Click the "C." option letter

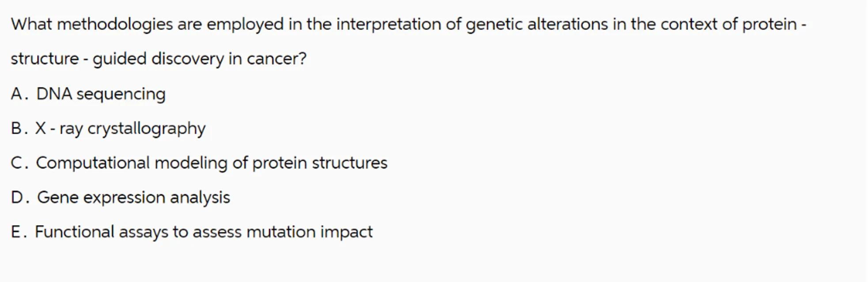pyautogui.click(x=19, y=163)
